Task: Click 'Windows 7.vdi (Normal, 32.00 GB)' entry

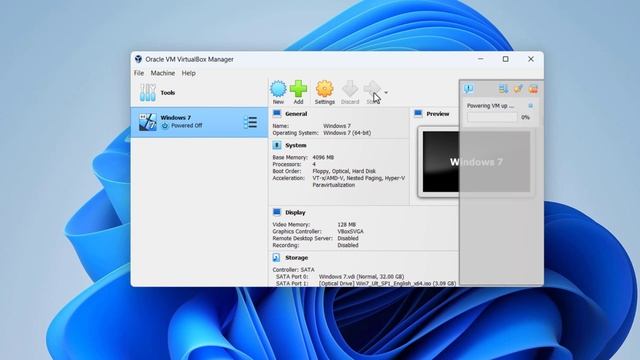Action: [361, 277]
